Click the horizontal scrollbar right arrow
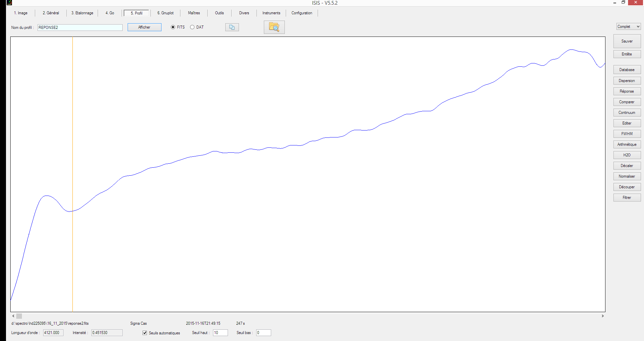This screenshot has width=644, height=341. tap(602, 316)
